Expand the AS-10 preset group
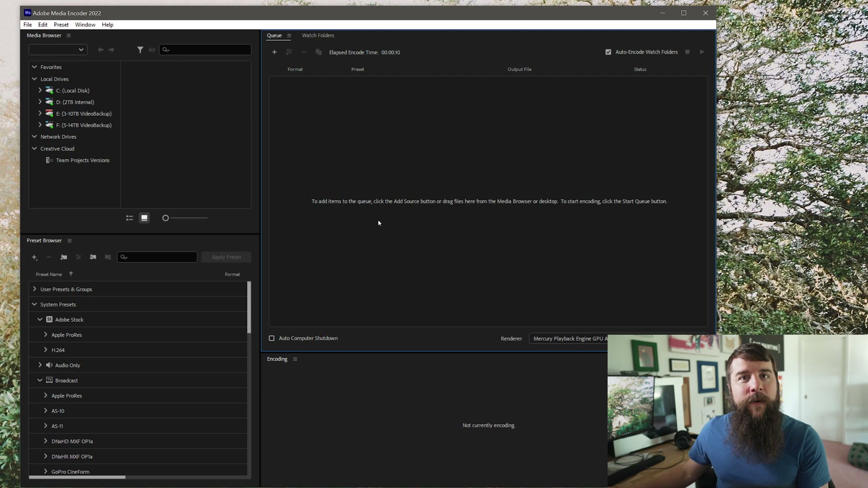This screenshot has width=868, height=488. (46, 411)
